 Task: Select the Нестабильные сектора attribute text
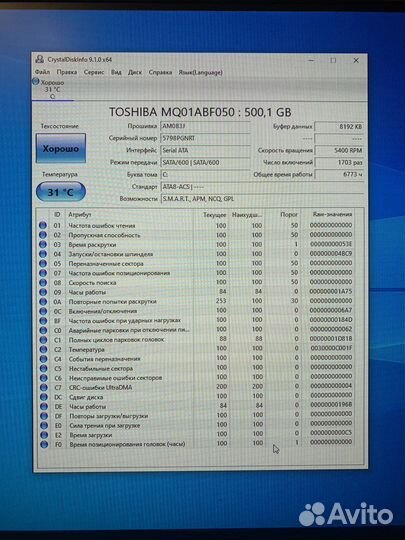coord(101,368)
